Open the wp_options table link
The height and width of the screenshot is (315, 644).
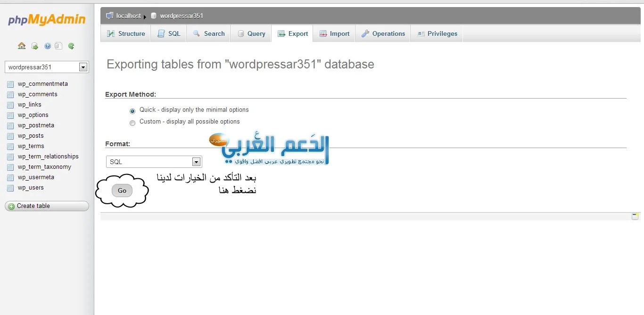(33, 115)
